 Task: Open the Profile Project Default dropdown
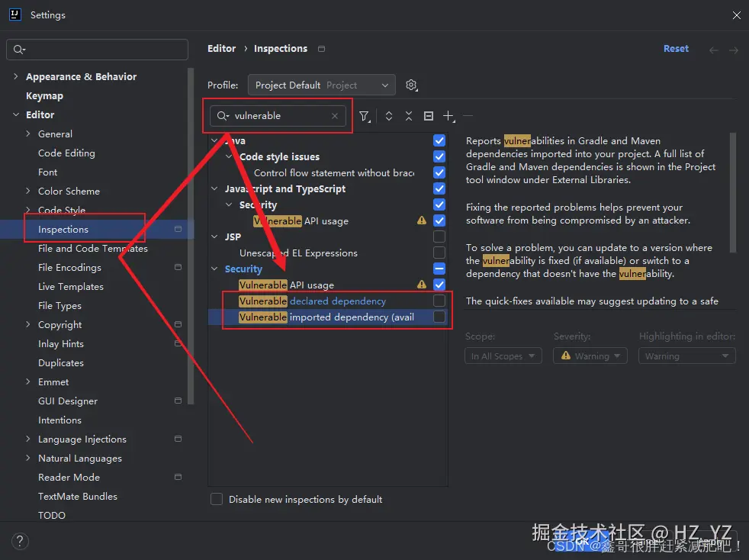pyautogui.click(x=321, y=85)
